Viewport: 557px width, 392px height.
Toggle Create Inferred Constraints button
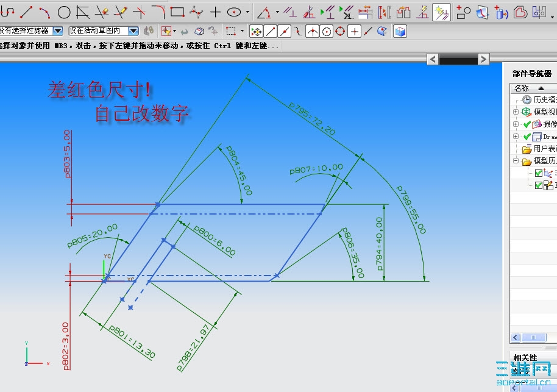[442, 12]
